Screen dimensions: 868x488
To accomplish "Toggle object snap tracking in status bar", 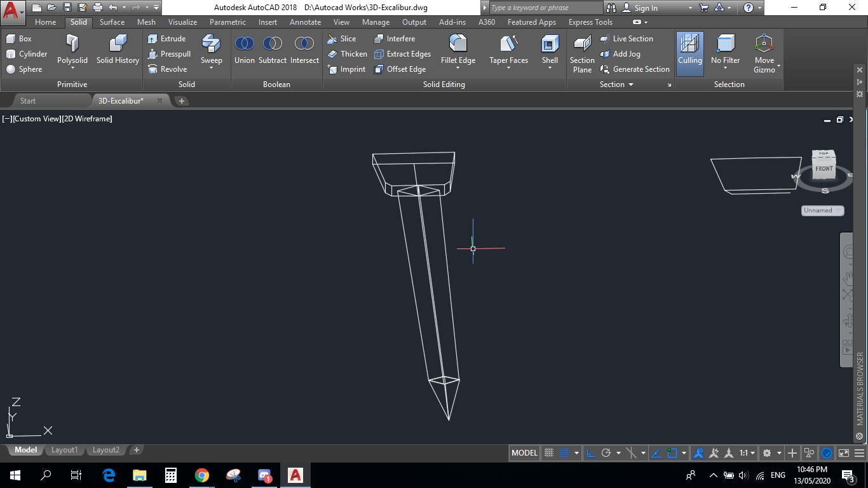I will point(657,453).
